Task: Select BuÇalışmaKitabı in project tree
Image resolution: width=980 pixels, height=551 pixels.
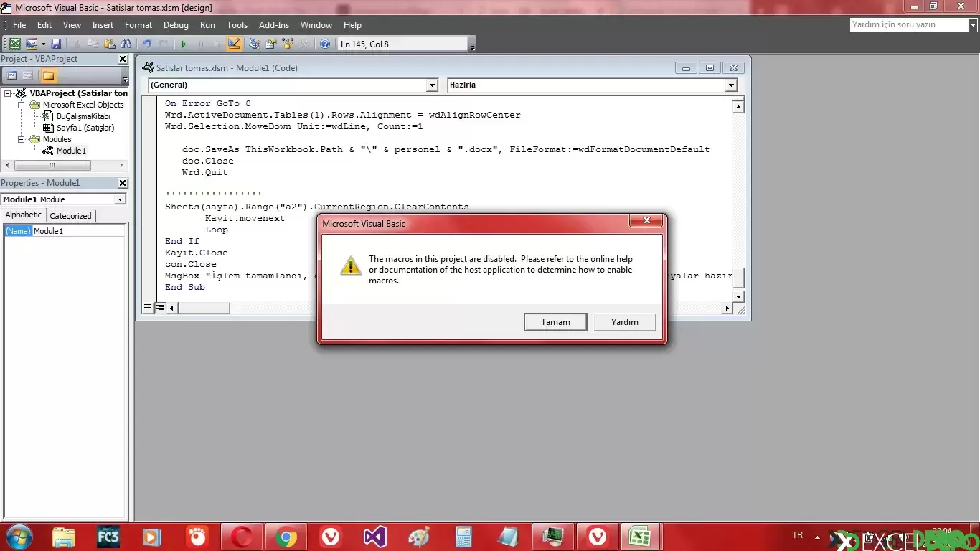Action: [x=83, y=116]
